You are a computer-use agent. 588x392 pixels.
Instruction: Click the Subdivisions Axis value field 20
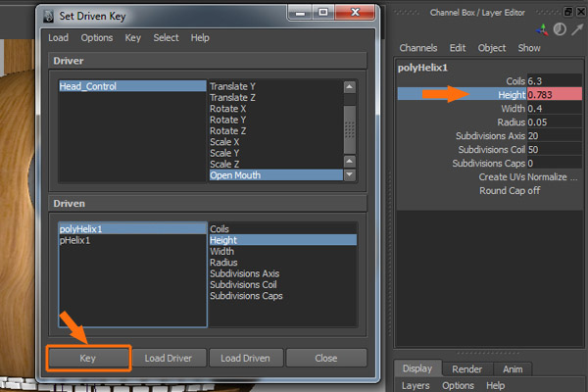pos(555,136)
